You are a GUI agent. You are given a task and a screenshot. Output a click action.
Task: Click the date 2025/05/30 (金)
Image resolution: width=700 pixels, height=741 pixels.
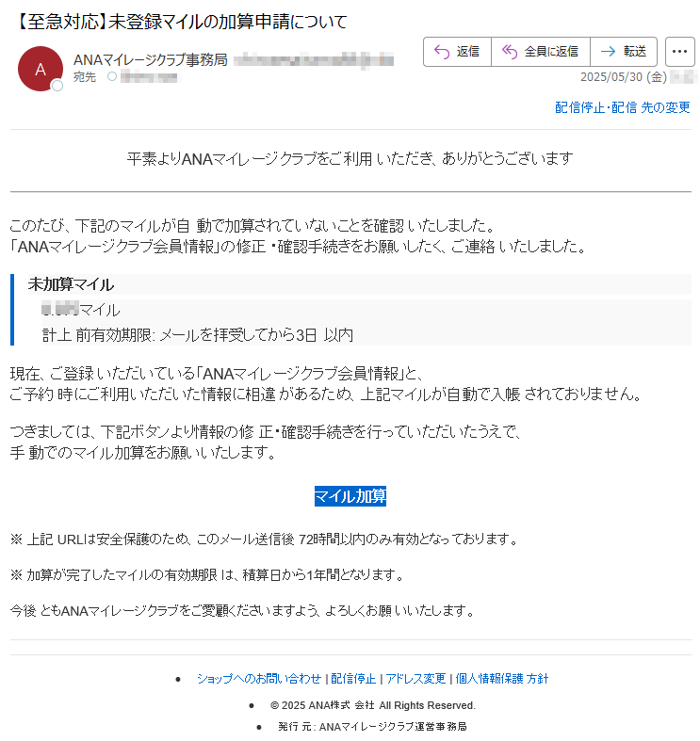pos(624,77)
